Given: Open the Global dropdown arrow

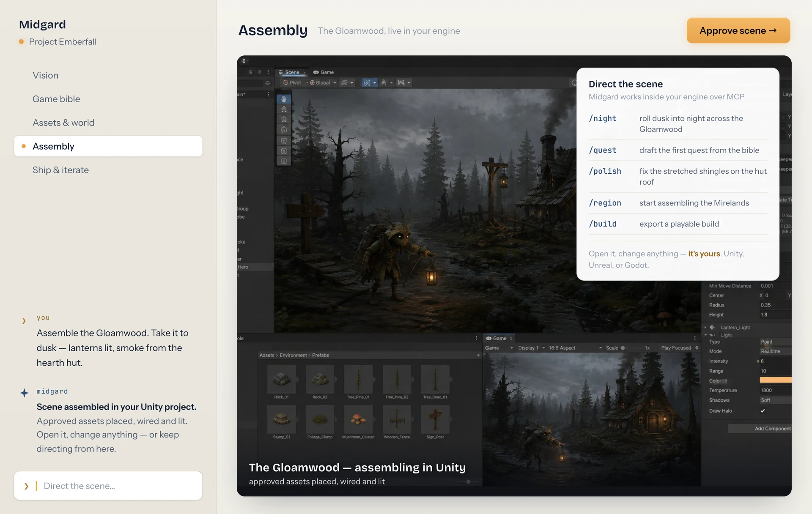Looking at the screenshot, I should coord(335,83).
